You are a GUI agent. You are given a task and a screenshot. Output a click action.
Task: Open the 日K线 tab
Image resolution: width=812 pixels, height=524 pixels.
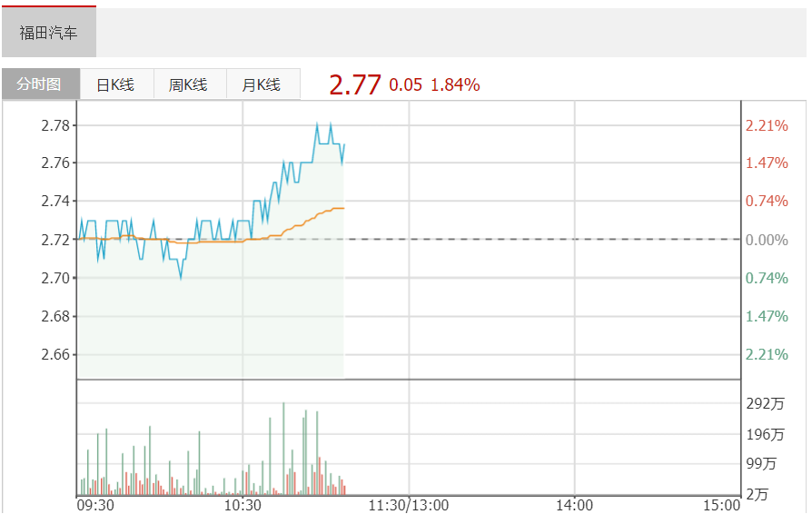(116, 84)
